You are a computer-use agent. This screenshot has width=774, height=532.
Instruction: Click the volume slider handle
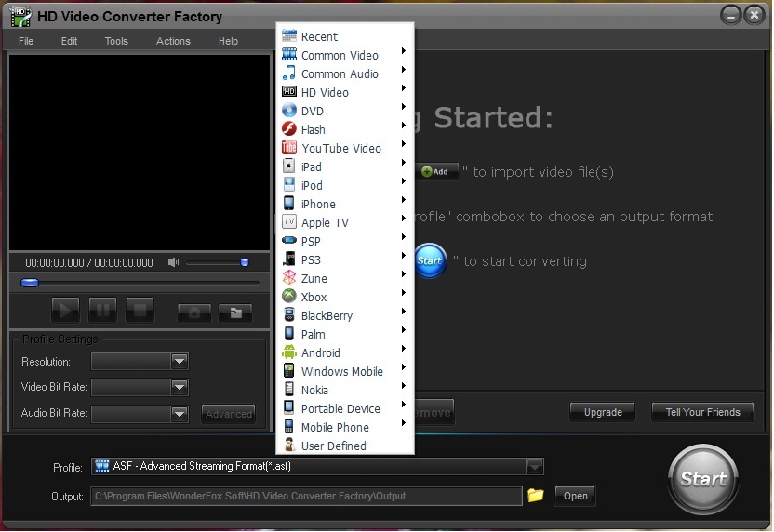[x=245, y=263]
